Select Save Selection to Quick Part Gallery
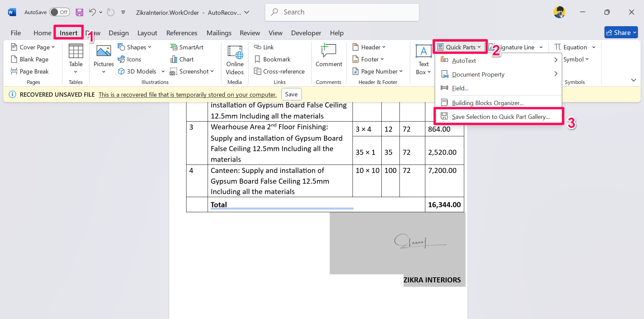 pos(498,117)
